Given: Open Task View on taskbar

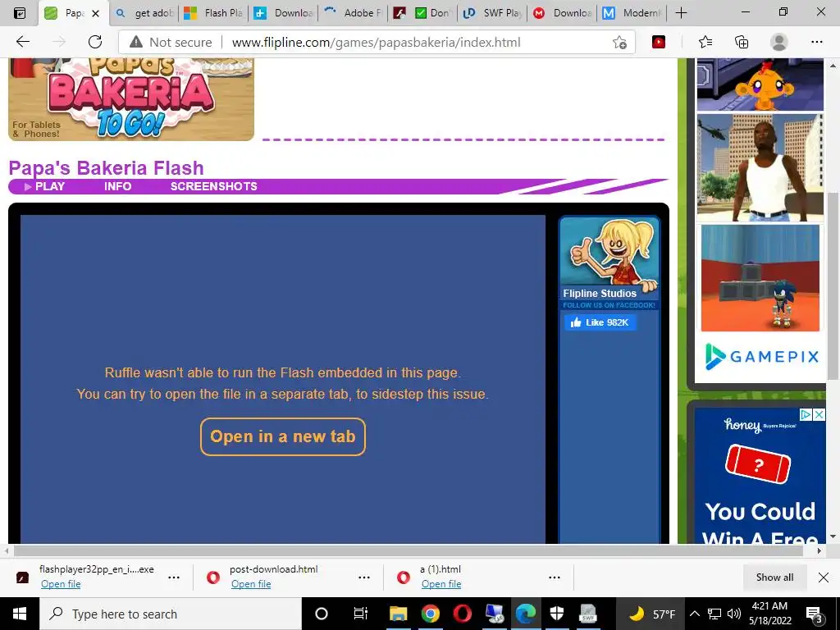Looking at the screenshot, I should (x=361, y=614).
